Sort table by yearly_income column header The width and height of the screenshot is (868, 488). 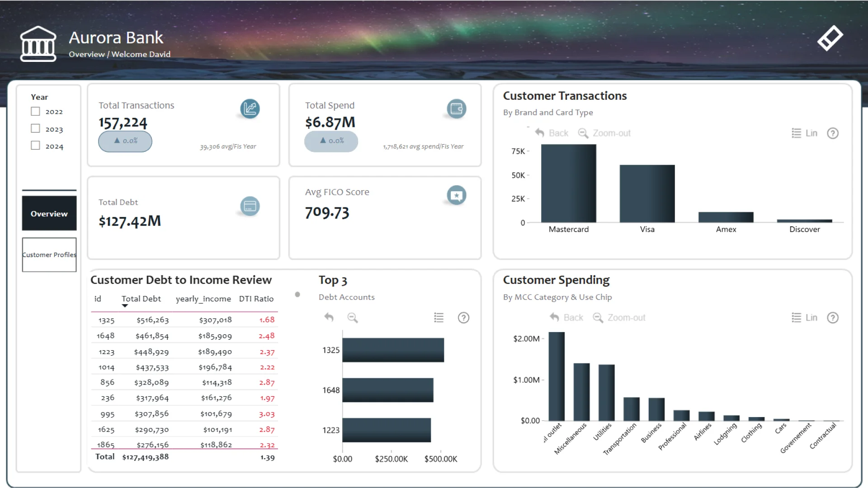point(203,299)
